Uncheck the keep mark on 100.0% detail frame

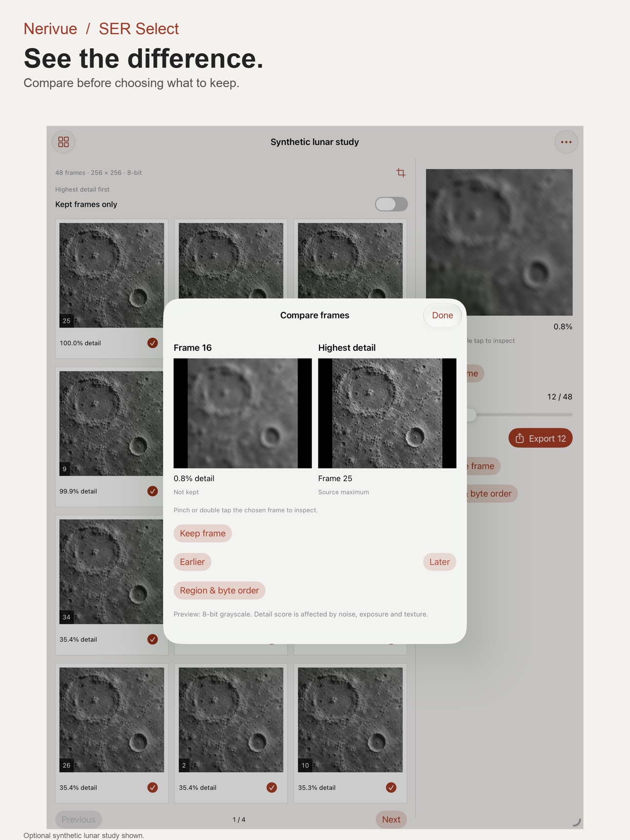152,343
